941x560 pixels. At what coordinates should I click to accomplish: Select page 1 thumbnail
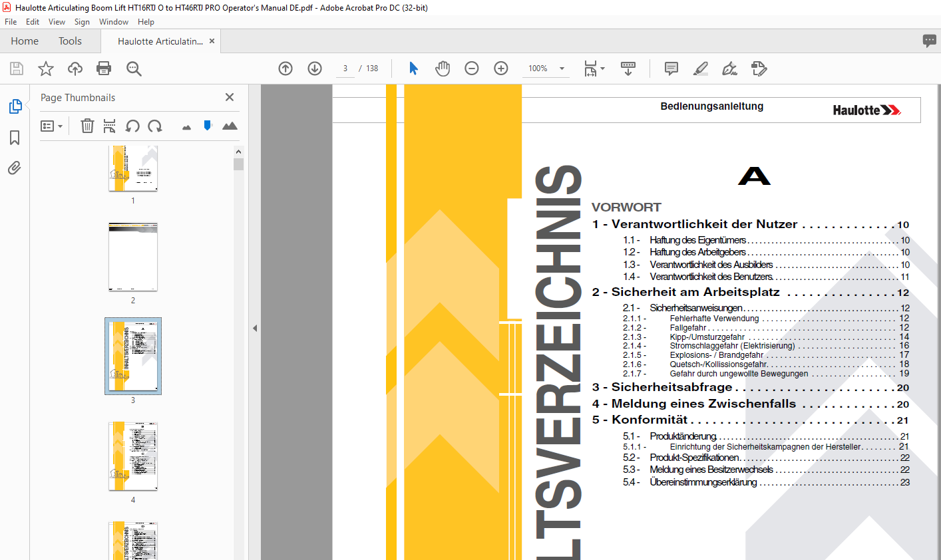pos(133,169)
